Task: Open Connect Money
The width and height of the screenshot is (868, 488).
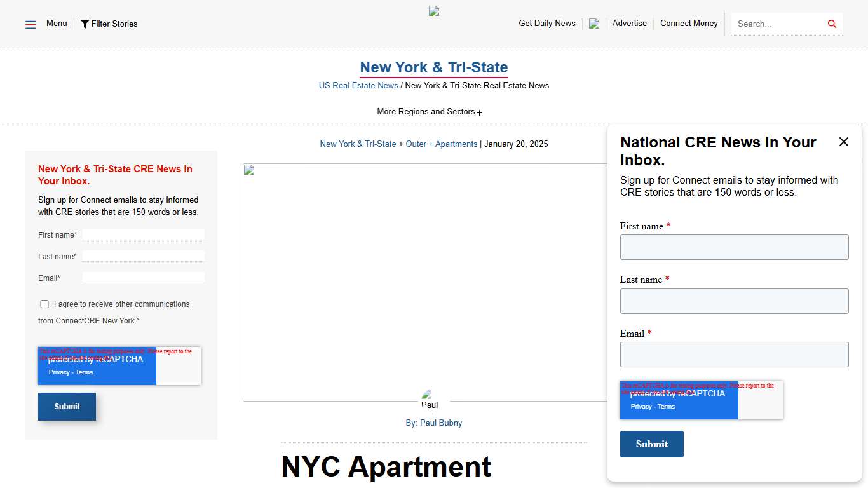Action: (689, 24)
